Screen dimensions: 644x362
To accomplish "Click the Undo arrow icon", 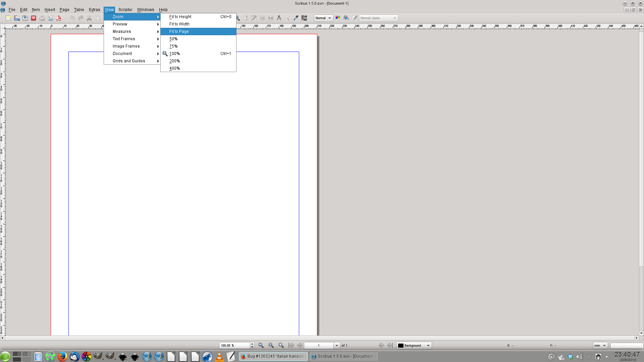I will point(72,18).
